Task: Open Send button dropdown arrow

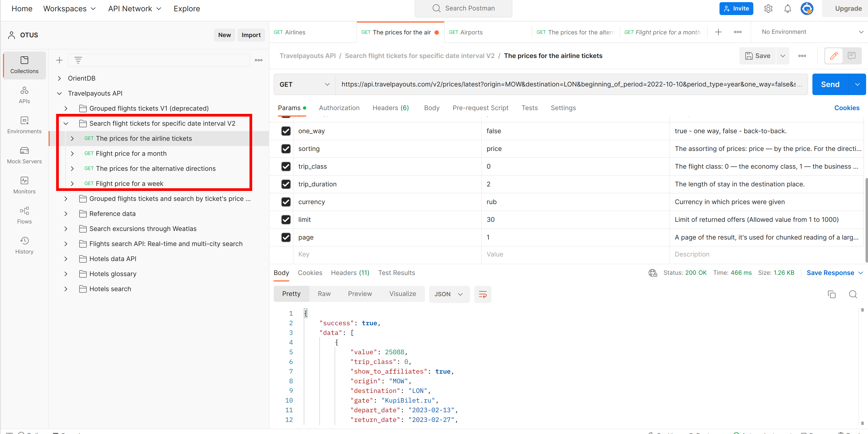Action: (x=857, y=84)
